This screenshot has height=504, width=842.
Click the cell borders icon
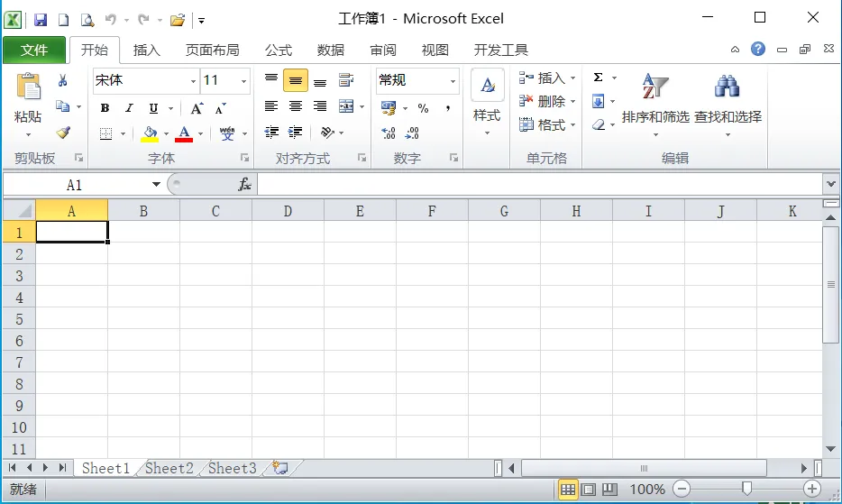click(x=105, y=133)
